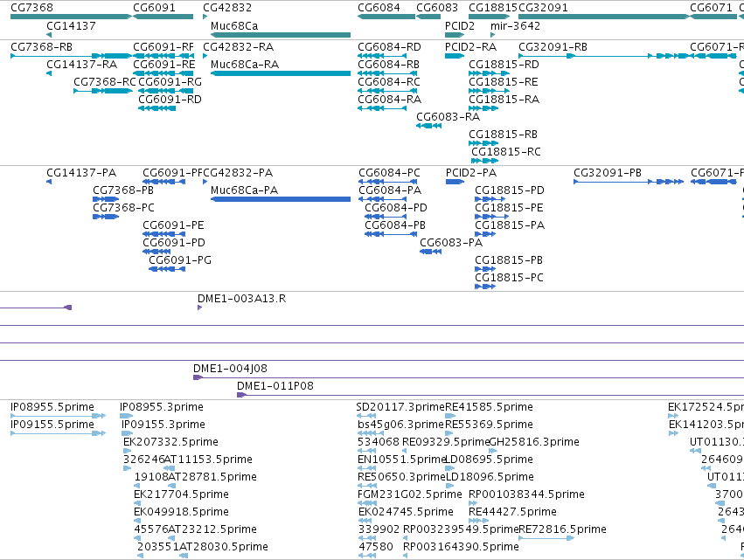744x560 pixels.
Task: Click the RE72816.5prime EST label
Action: click(x=563, y=529)
